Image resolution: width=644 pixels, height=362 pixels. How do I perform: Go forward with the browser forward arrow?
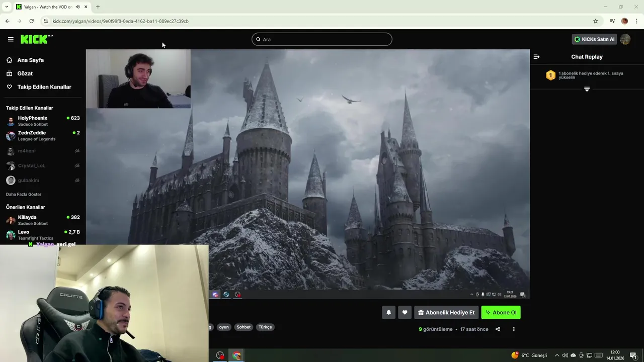(19, 21)
